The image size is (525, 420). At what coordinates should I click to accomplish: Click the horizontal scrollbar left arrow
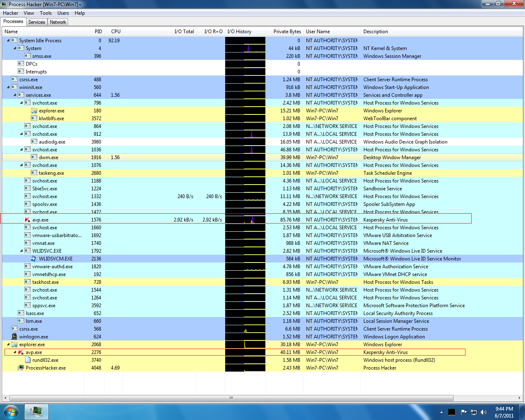[5, 398]
